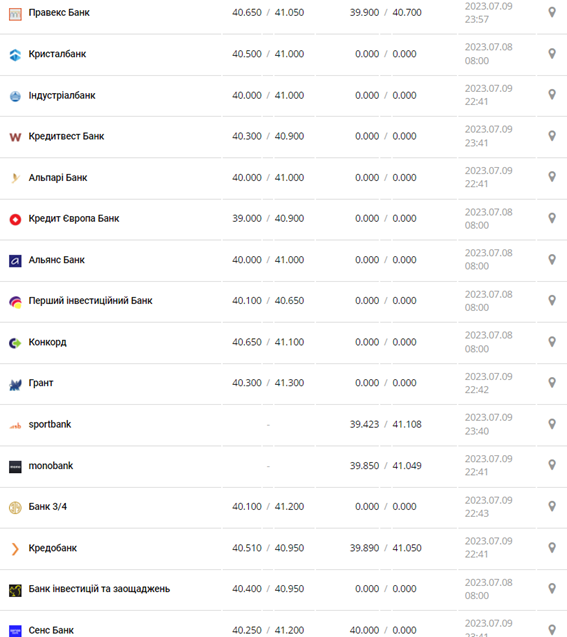The width and height of the screenshot is (567, 637).
Task: Click monobank rate 39.850 / 41.049
Action: point(385,466)
